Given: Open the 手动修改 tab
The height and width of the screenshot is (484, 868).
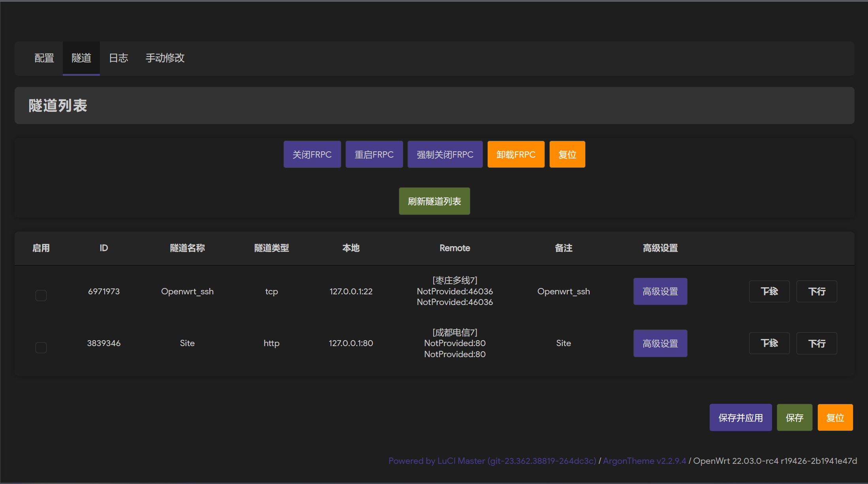Looking at the screenshot, I should coord(165,58).
